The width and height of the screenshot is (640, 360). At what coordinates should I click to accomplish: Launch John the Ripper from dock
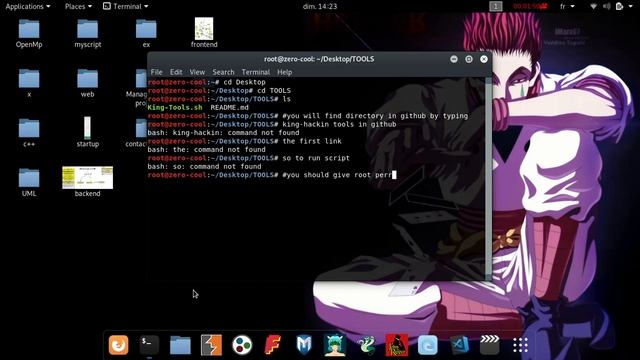click(x=397, y=345)
